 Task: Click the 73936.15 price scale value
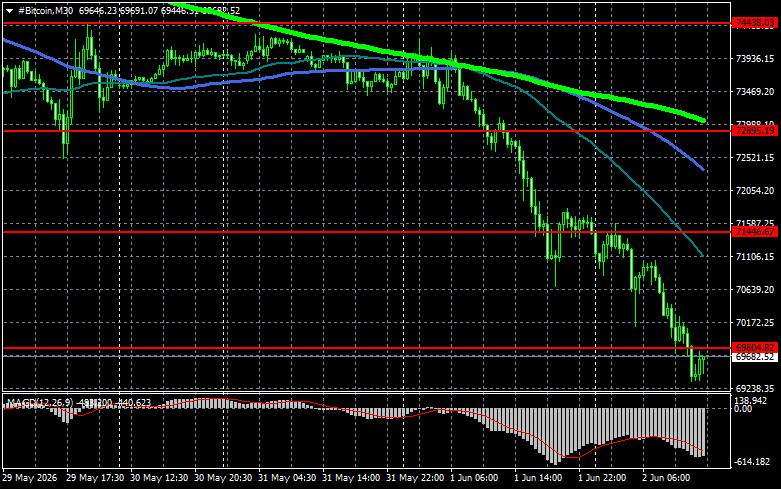755,59
